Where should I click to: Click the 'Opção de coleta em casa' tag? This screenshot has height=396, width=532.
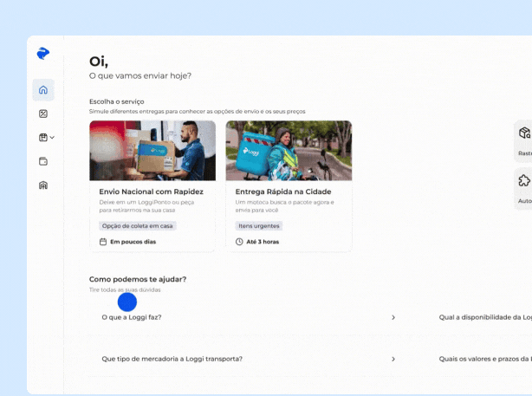pos(137,225)
